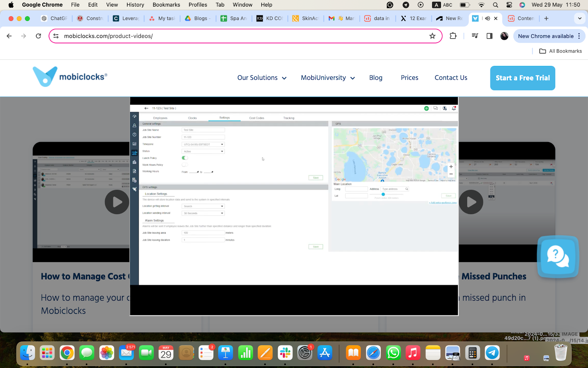The image size is (588, 368).
Task: Open the Bookmarks menu in the menu bar
Action: [x=166, y=5]
